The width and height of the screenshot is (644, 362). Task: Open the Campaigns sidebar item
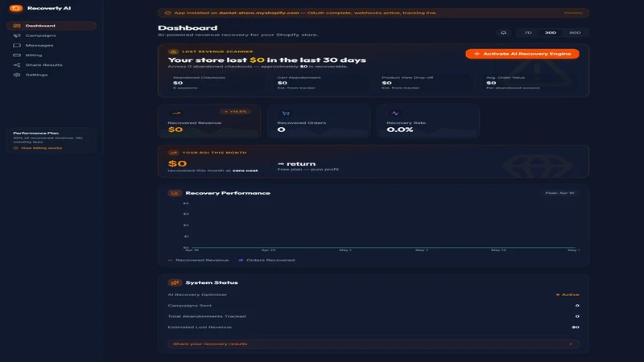[52, 35]
